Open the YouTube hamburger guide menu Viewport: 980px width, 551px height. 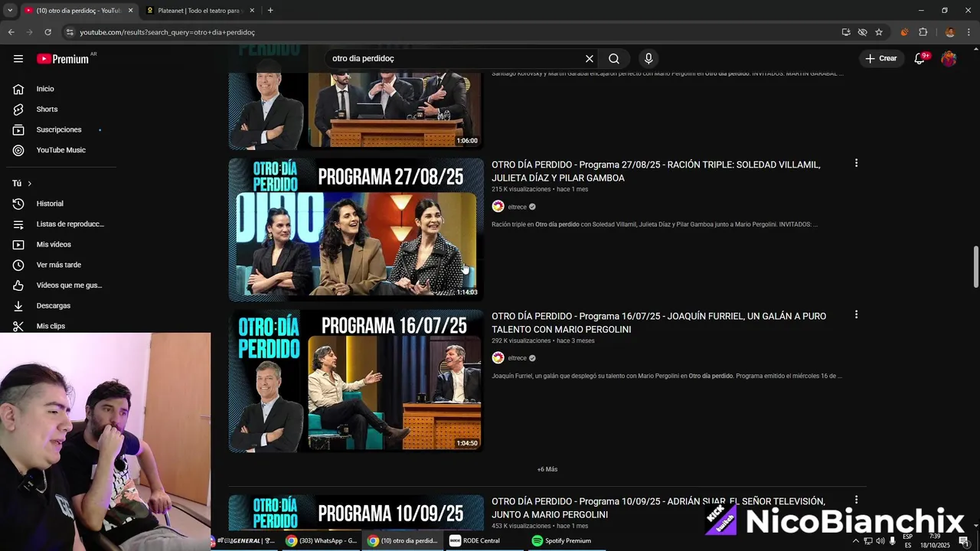pyautogui.click(x=18, y=59)
